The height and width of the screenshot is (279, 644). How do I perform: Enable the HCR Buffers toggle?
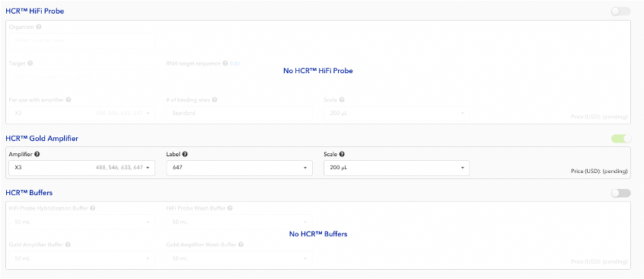(620, 193)
